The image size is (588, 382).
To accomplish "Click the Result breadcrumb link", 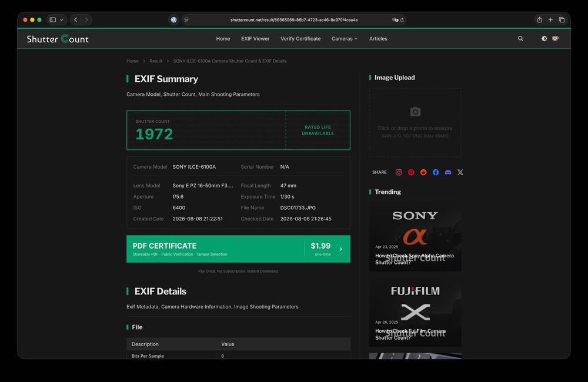I will (156, 61).
